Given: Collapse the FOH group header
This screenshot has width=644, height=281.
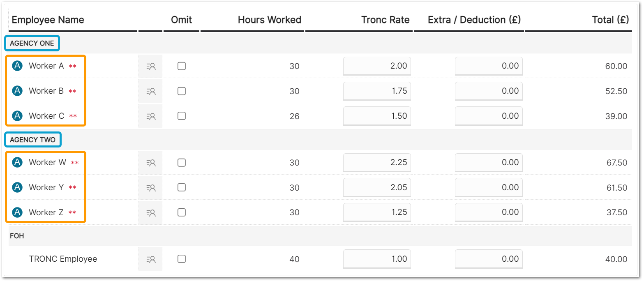Looking at the screenshot, I should coord(17,236).
